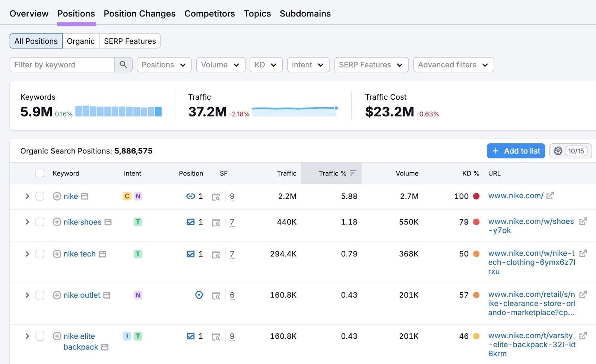596x364 pixels.
Task: Open the Advanced filters dropdown
Action: (x=453, y=64)
